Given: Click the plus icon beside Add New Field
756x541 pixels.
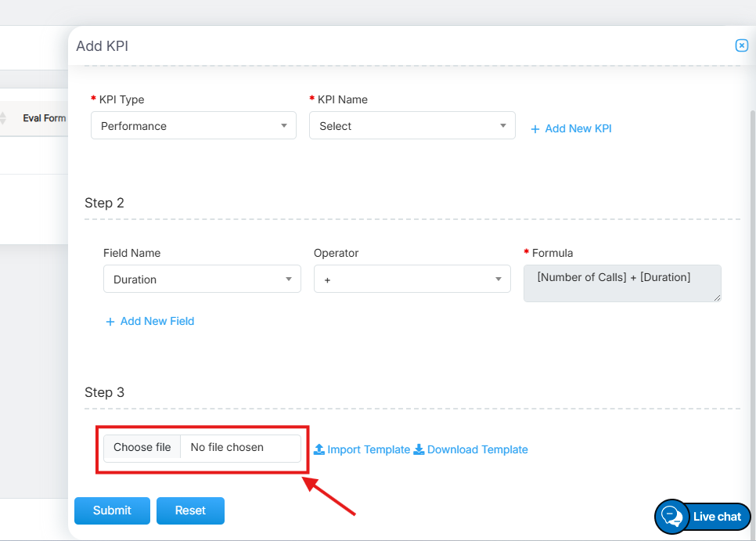Looking at the screenshot, I should tap(110, 322).
